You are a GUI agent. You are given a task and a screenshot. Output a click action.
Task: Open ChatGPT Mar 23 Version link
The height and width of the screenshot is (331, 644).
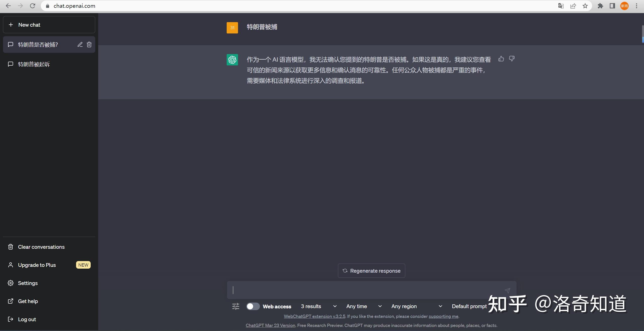(x=270, y=325)
